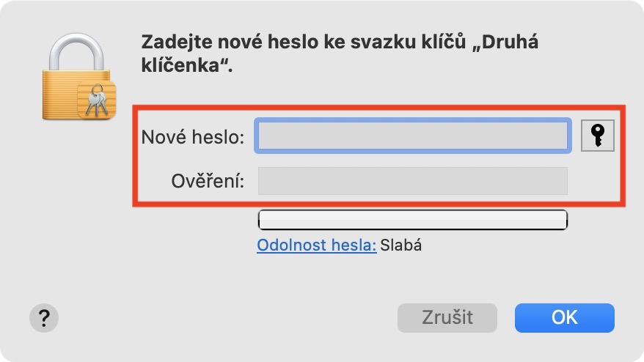Click the silver keys on the padlock
The height and width of the screenshot is (362, 644).
(96, 102)
